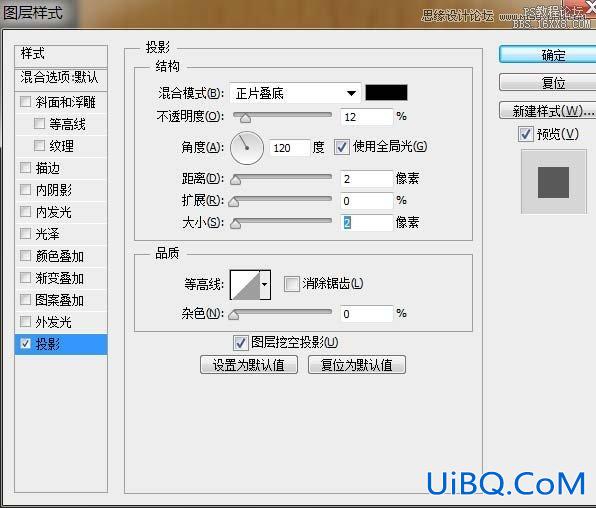Enable the 斜面和浮雕 checkbox
The width and height of the screenshot is (596, 508).
[x=25, y=102]
